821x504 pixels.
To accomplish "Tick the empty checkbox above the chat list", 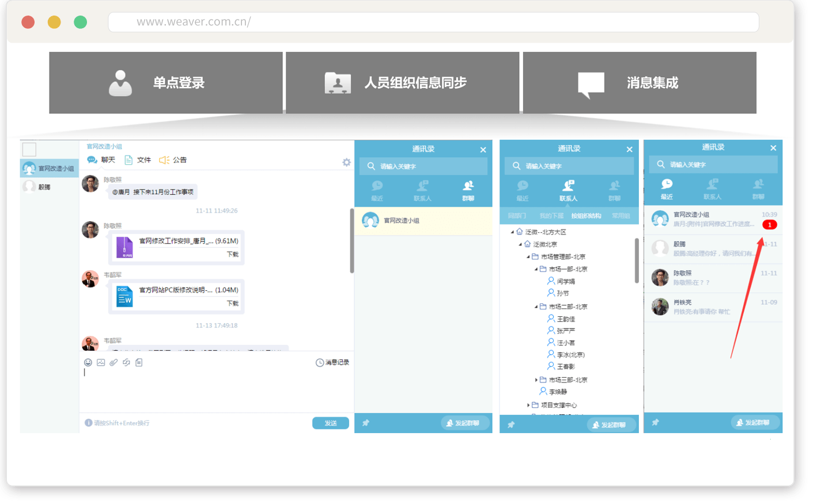I will [x=29, y=150].
